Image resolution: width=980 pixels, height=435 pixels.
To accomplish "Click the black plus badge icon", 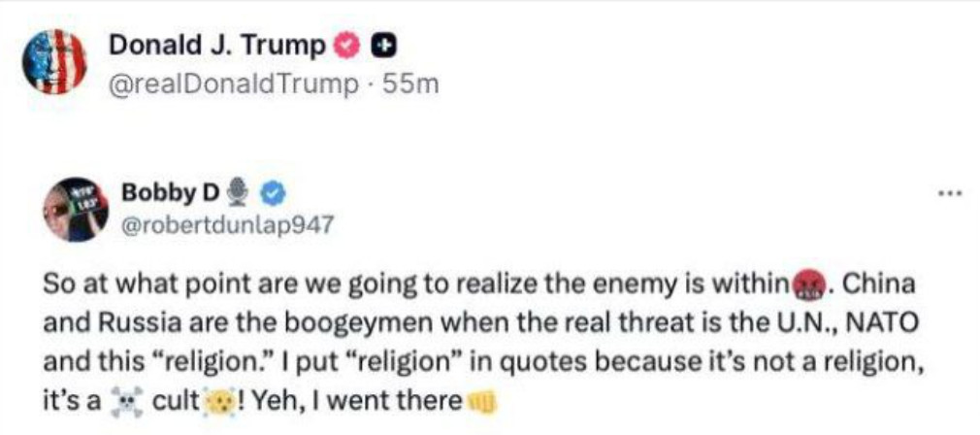I will pos(381,47).
